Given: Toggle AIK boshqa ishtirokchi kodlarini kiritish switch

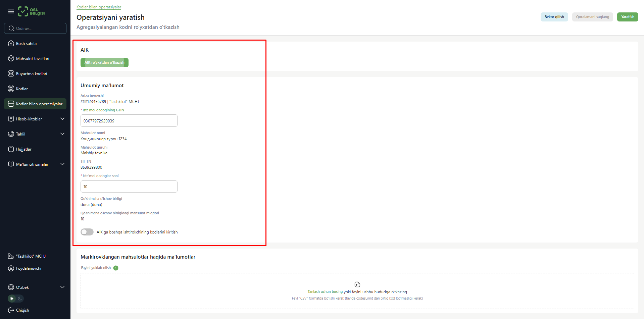Looking at the screenshot, I should [87, 232].
